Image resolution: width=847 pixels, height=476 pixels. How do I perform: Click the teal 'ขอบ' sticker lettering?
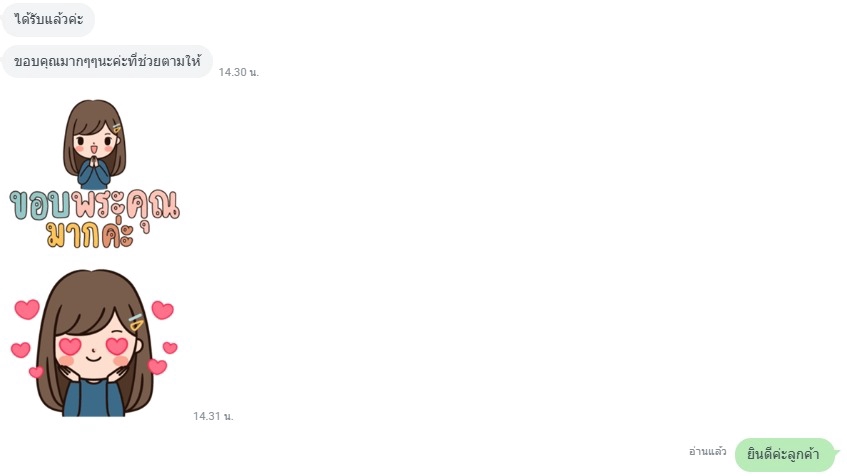41,205
